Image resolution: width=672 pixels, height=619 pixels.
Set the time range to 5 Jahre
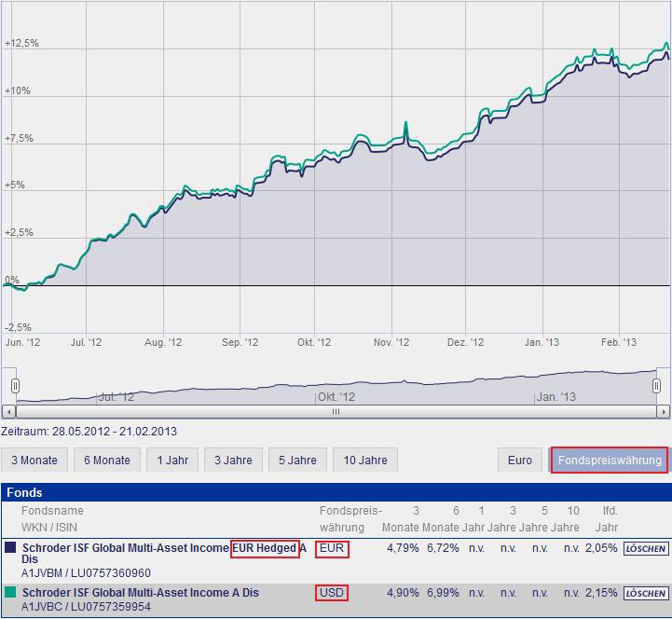tap(296, 461)
